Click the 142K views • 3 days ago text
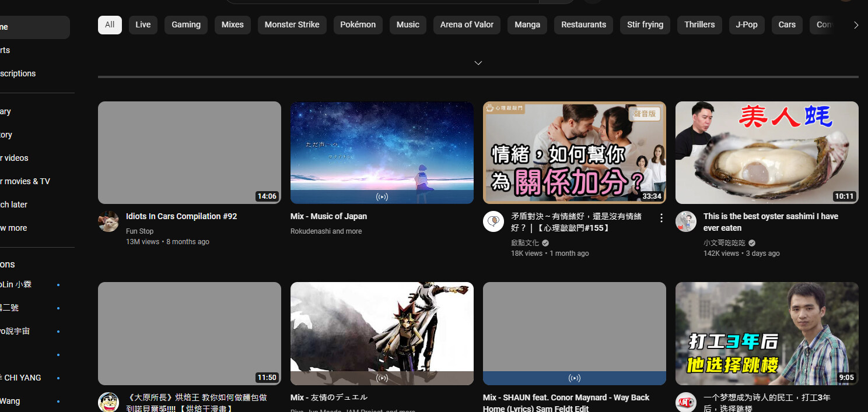The height and width of the screenshot is (412, 868). pyautogui.click(x=741, y=253)
